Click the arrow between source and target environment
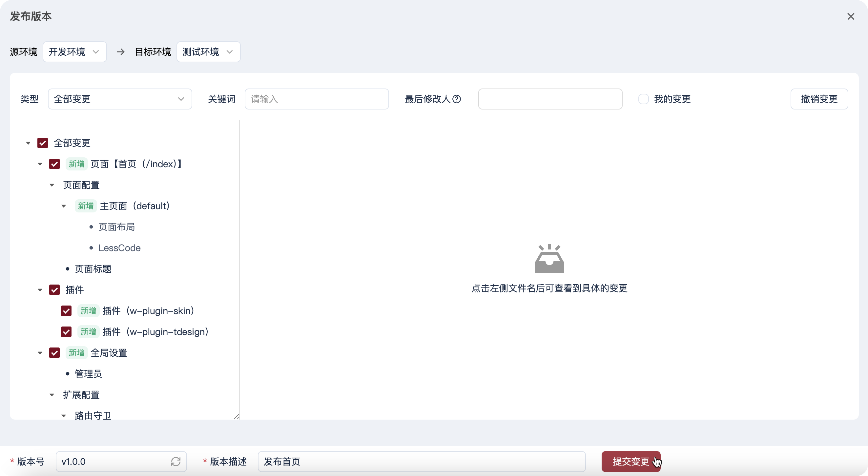The image size is (868, 476). [x=121, y=52]
